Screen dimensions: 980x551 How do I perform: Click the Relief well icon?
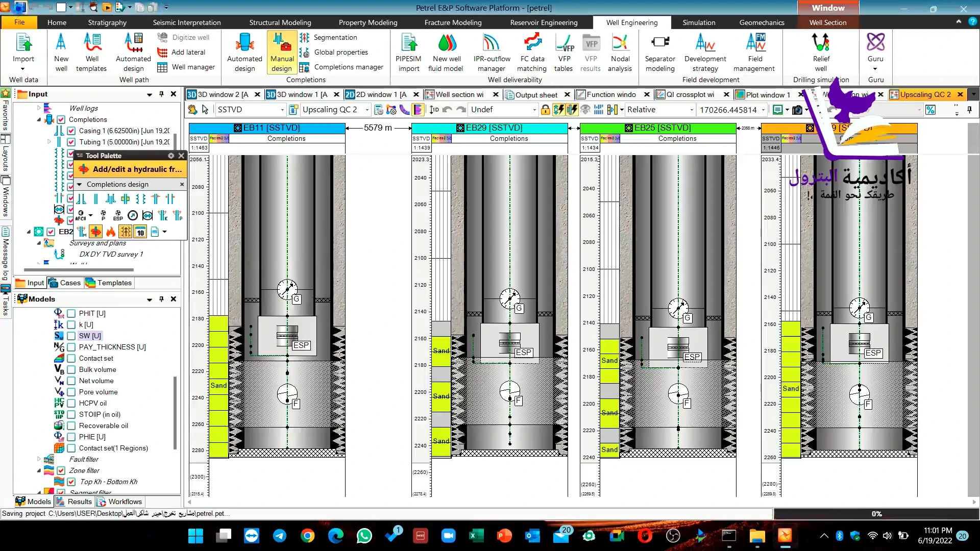821,53
